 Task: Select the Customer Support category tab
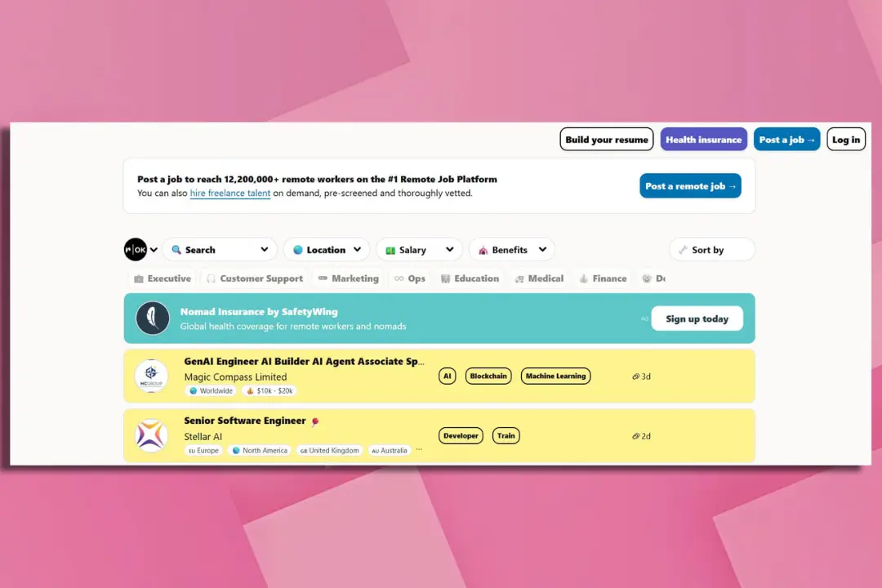coord(255,278)
